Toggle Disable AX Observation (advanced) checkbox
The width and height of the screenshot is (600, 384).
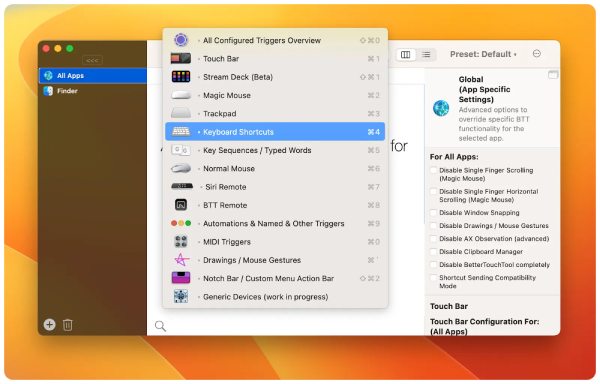[434, 239]
